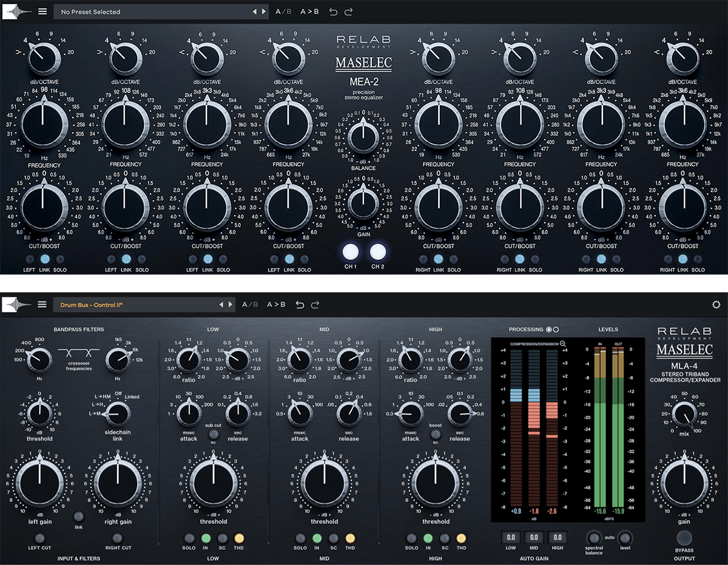Open the 'No Preset Selected' preset dropdown
The image size is (728, 565).
[162, 12]
